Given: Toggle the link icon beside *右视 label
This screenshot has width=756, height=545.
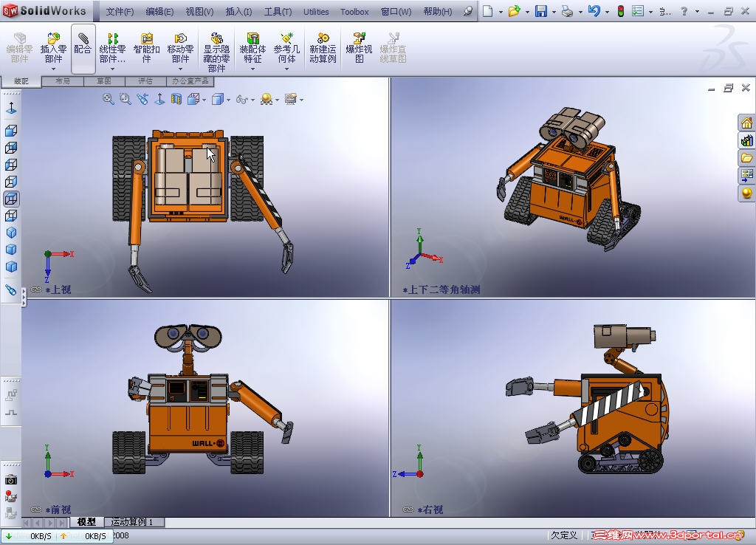Looking at the screenshot, I should [408, 510].
